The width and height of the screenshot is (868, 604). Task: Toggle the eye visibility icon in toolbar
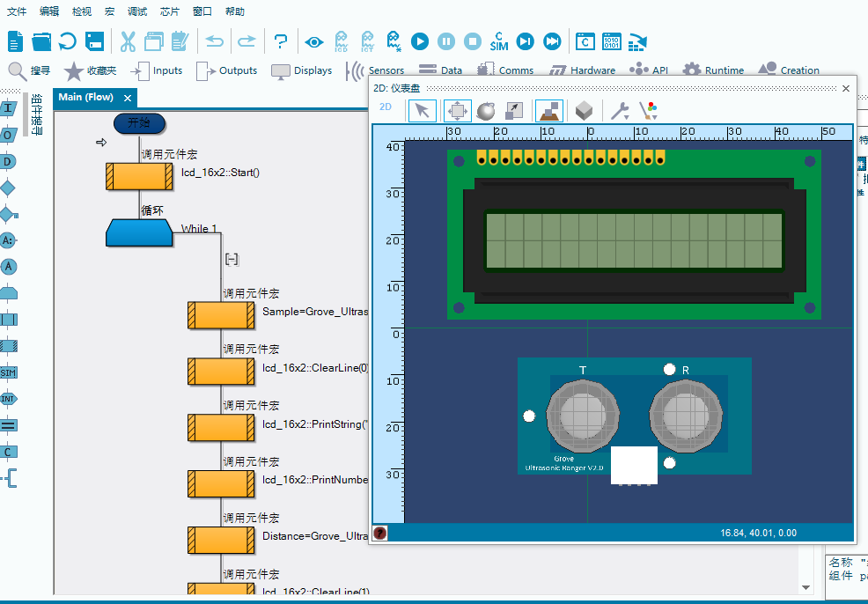[314, 41]
